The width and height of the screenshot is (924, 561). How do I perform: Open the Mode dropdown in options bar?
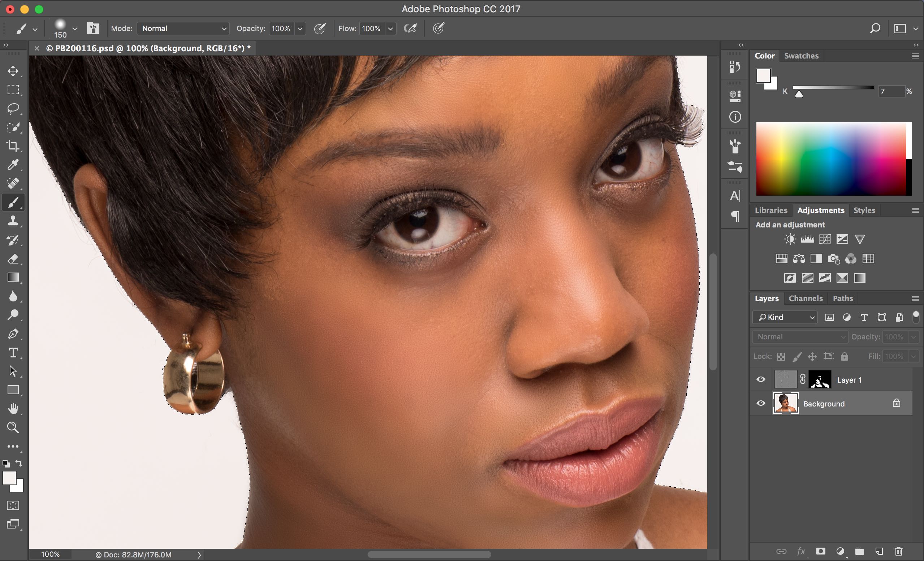(x=183, y=28)
